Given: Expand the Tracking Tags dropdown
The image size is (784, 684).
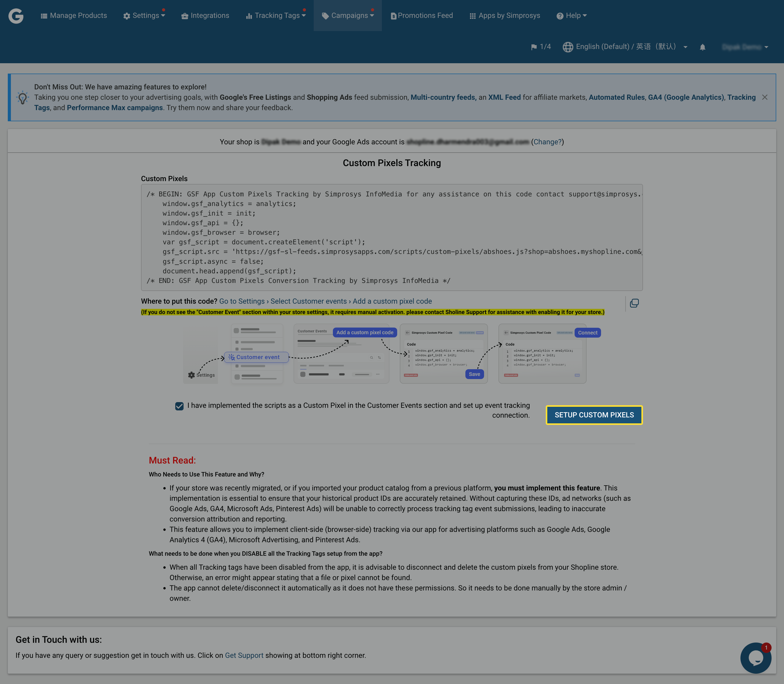Looking at the screenshot, I should point(276,16).
